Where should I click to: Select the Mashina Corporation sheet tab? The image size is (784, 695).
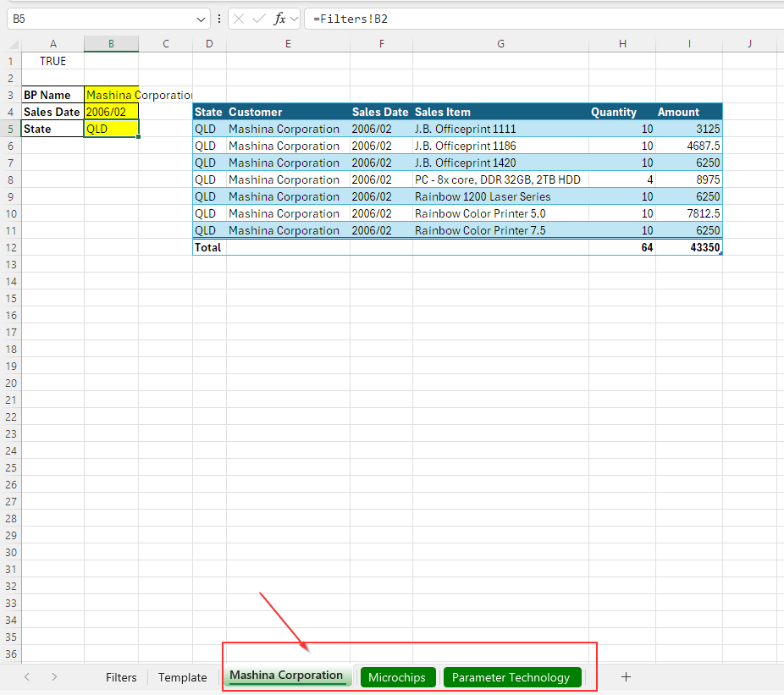(286, 676)
